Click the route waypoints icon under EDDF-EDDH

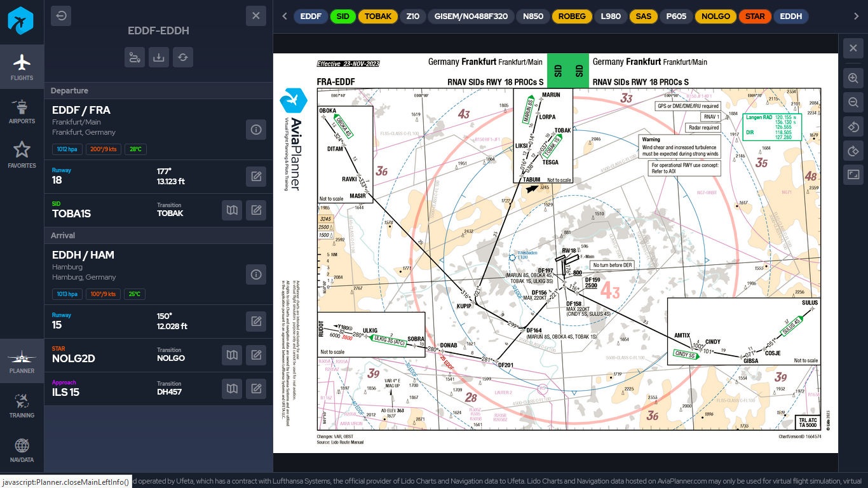point(135,57)
